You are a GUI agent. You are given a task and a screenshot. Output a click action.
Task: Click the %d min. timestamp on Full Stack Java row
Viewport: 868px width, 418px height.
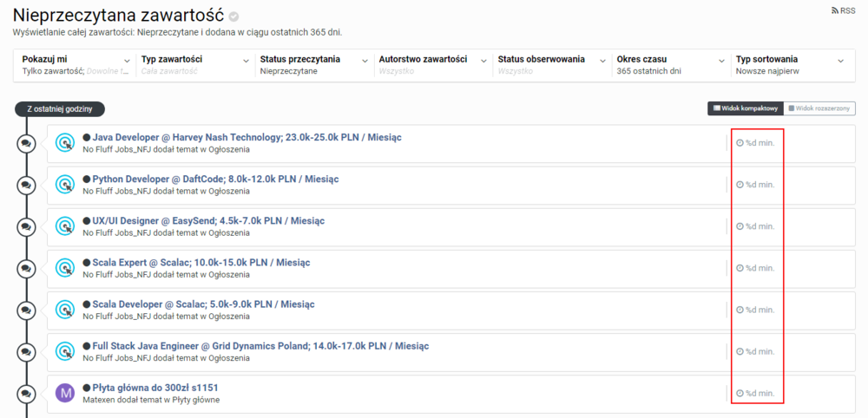pyautogui.click(x=756, y=351)
